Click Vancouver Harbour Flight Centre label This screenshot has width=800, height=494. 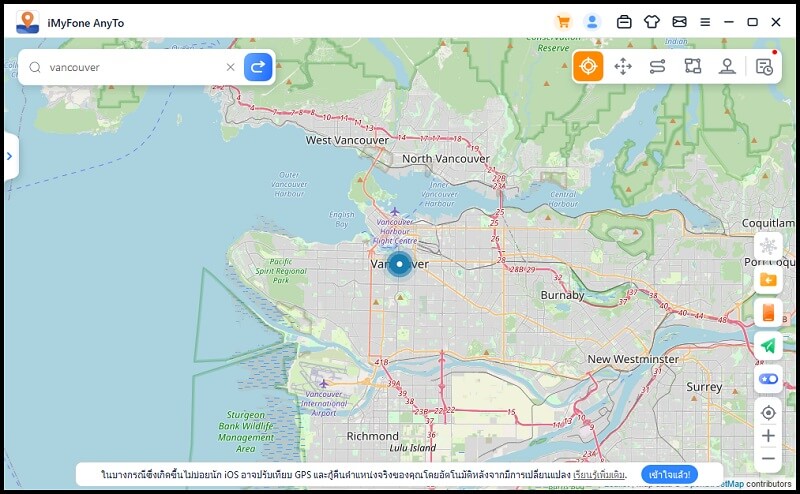pyautogui.click(x=395, y=231)
